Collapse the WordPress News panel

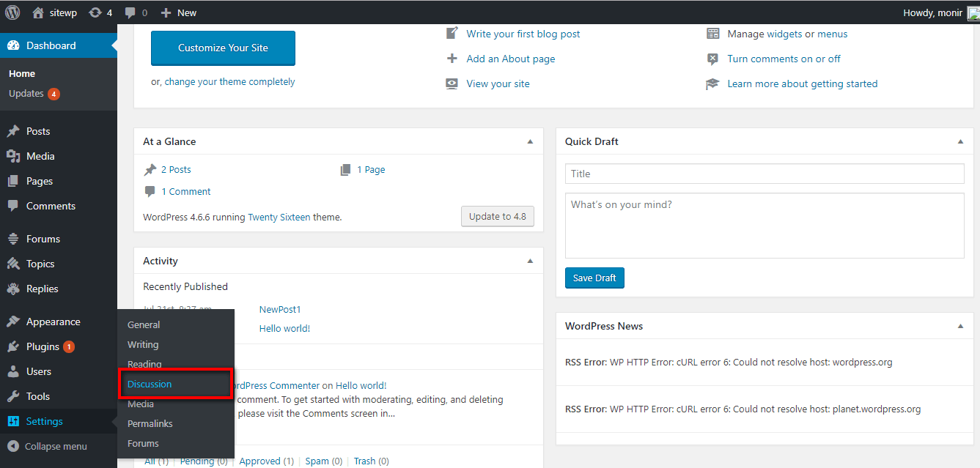coord(961,326)
